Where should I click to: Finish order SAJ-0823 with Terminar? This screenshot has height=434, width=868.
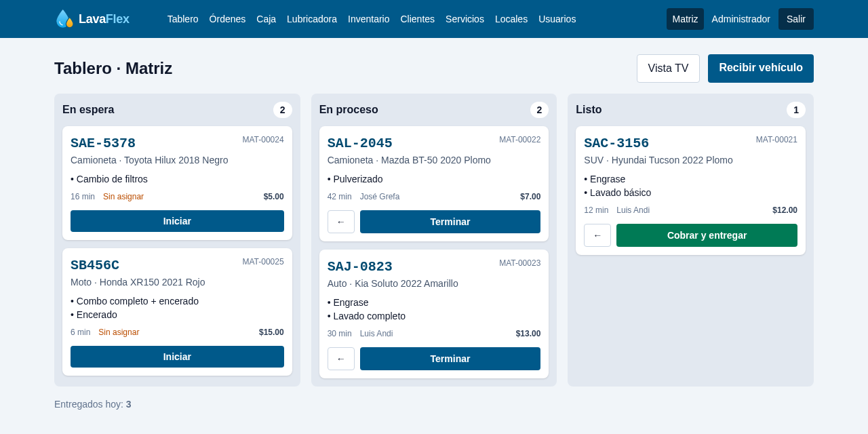450,359
